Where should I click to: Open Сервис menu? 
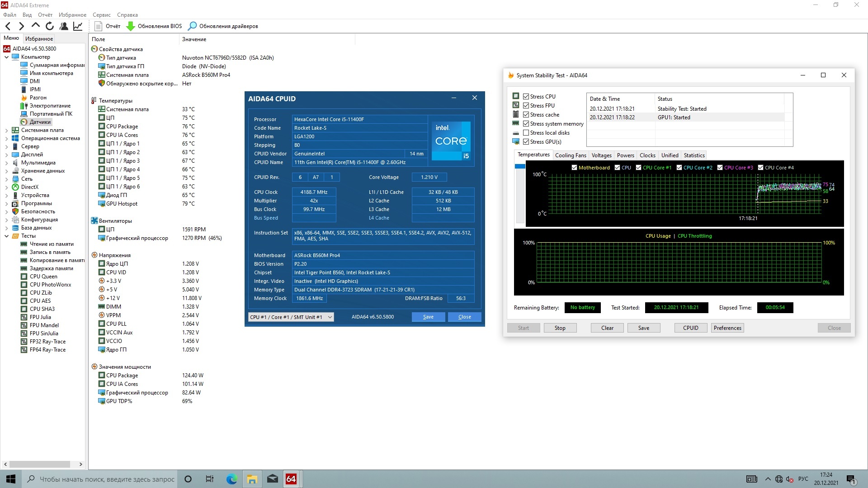click(101, 15)
